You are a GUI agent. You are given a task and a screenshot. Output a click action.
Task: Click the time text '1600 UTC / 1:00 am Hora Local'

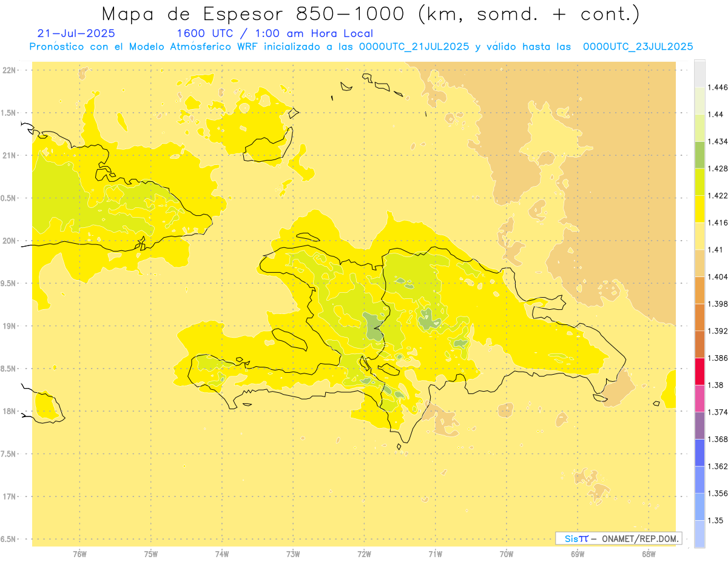pos(275,33)
